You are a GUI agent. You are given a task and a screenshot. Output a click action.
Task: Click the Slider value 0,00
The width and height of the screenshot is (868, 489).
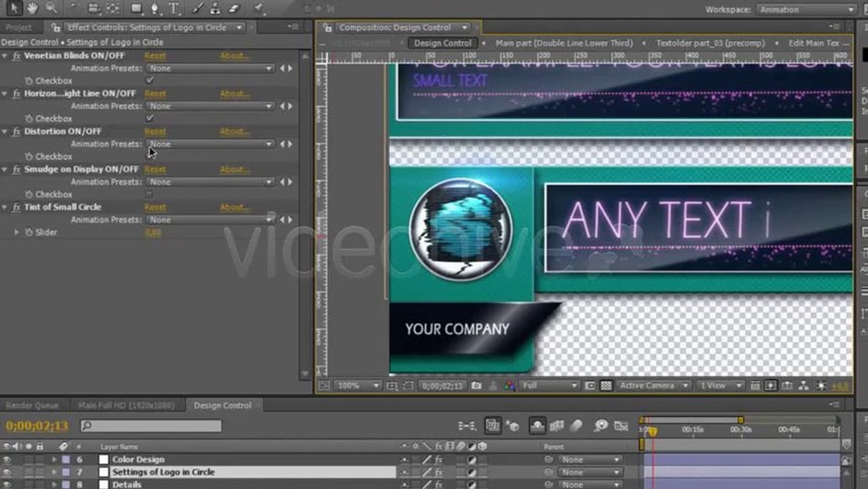(153, 232)
